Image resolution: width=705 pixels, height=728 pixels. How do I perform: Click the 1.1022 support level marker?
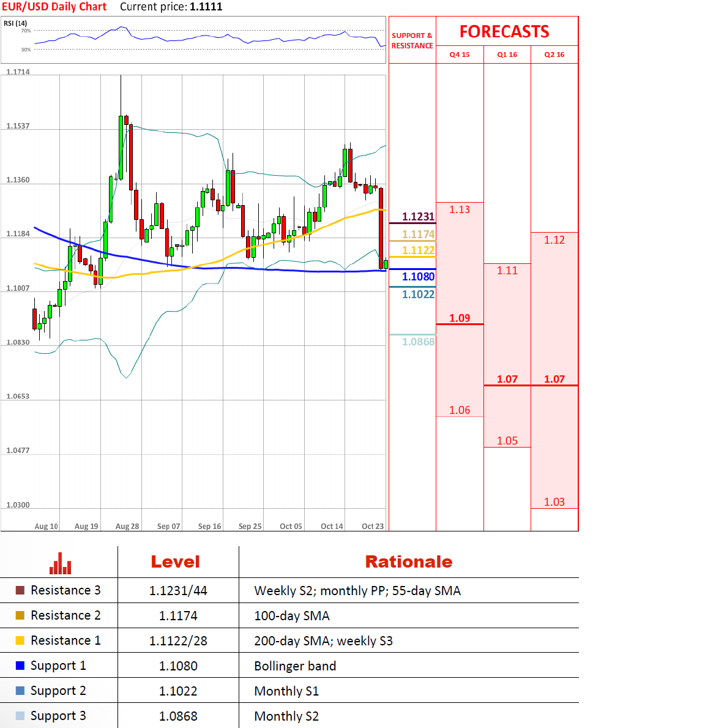(x=418, y=294)
